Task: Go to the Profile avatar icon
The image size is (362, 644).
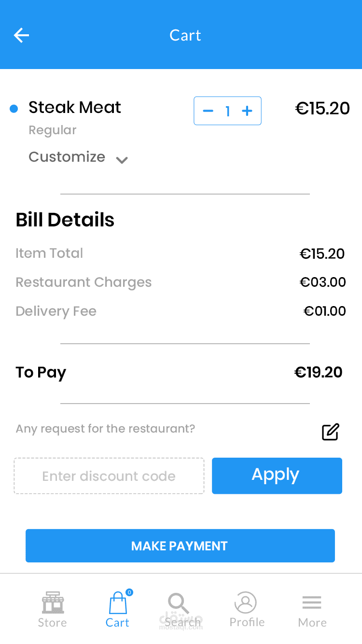Action: click(246, 602)
